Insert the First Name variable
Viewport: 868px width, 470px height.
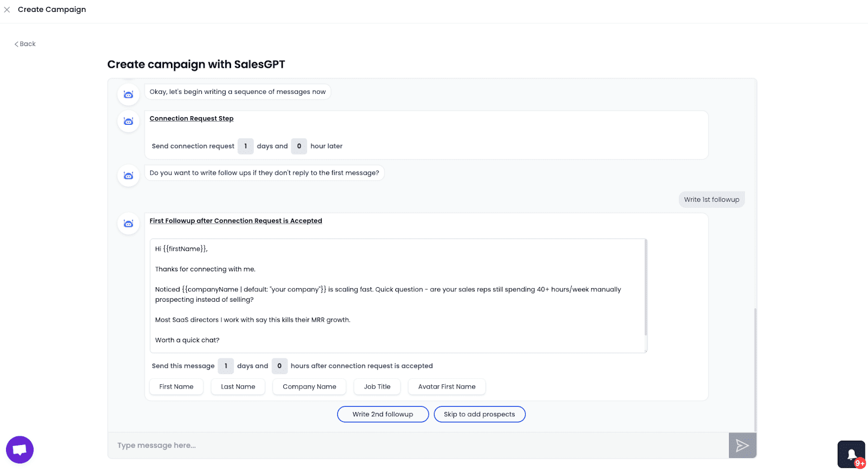pos(176,387)
